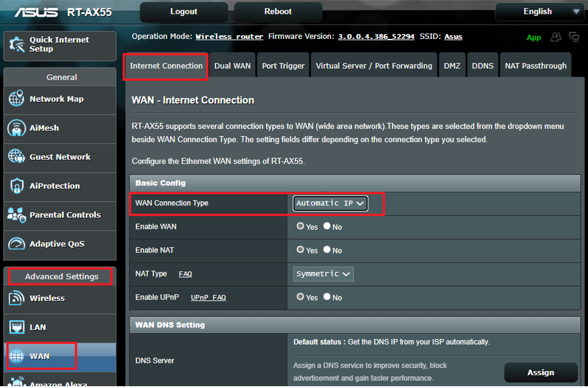The image size is (588, 388).
Task: Open the NAT Type dropdown
Action: pos(323,274)
